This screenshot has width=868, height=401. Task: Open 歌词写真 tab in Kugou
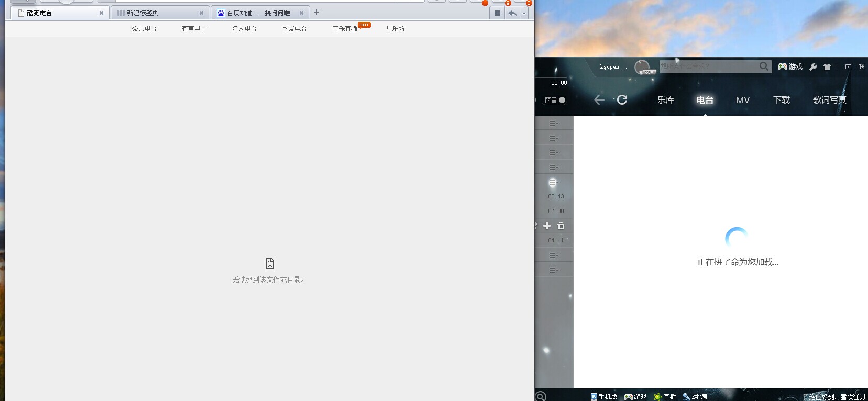tap(830, 100)
